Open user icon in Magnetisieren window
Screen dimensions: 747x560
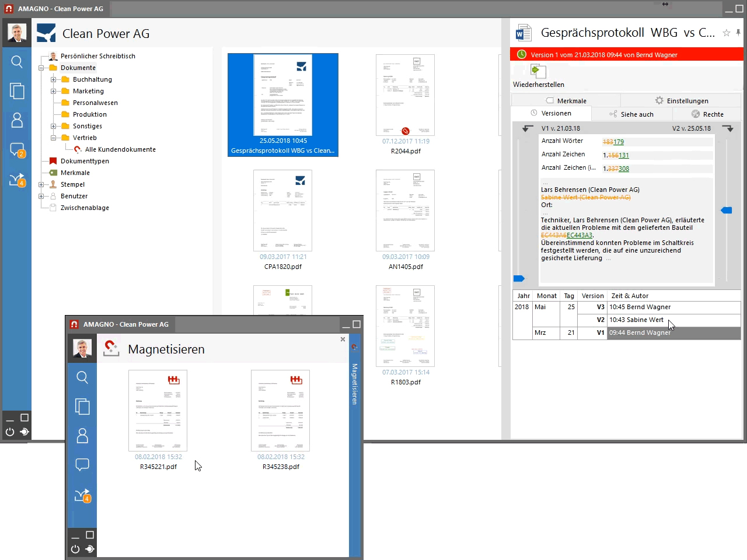click(82, 436)
